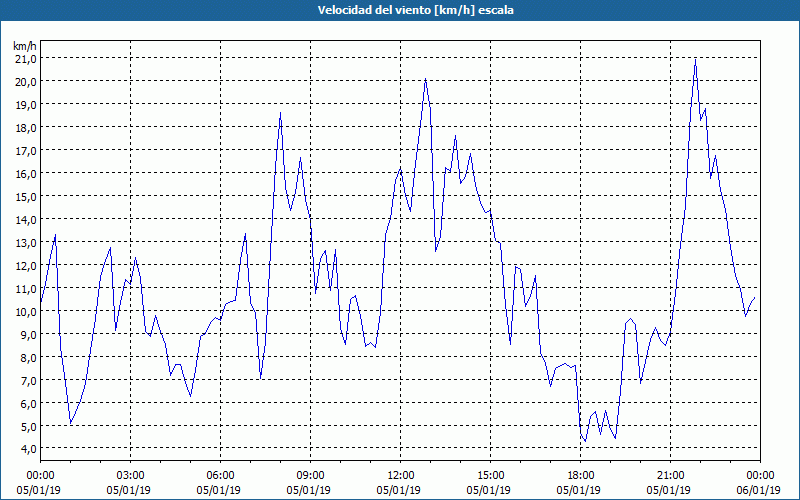Click the 20,0 y-axis value

tap(26, 82)
